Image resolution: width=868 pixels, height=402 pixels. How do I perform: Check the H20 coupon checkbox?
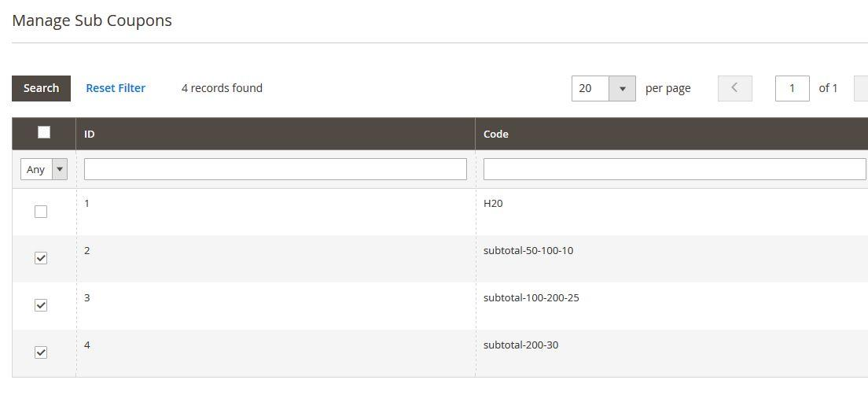coord(41,212)
